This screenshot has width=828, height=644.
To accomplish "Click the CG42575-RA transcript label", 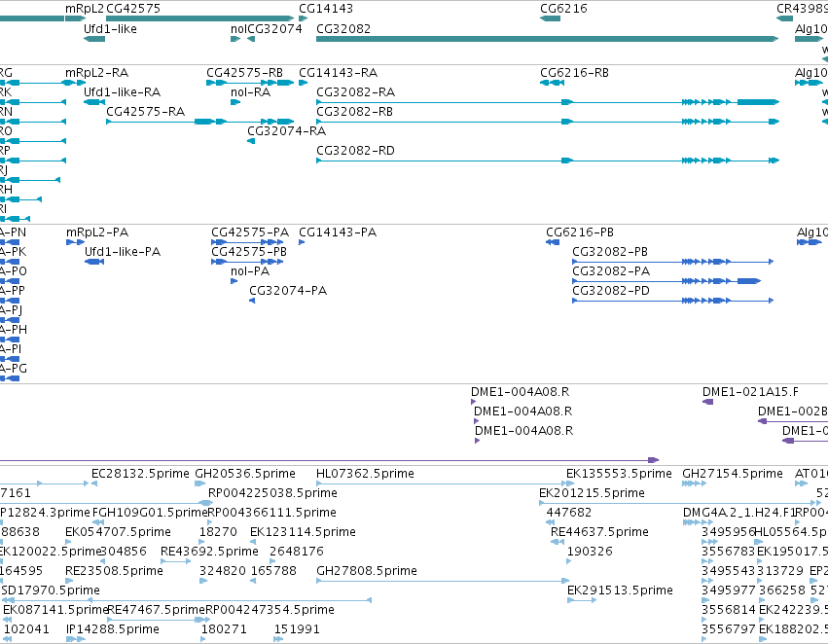I will pyautogui.click(x=145, y=111).
